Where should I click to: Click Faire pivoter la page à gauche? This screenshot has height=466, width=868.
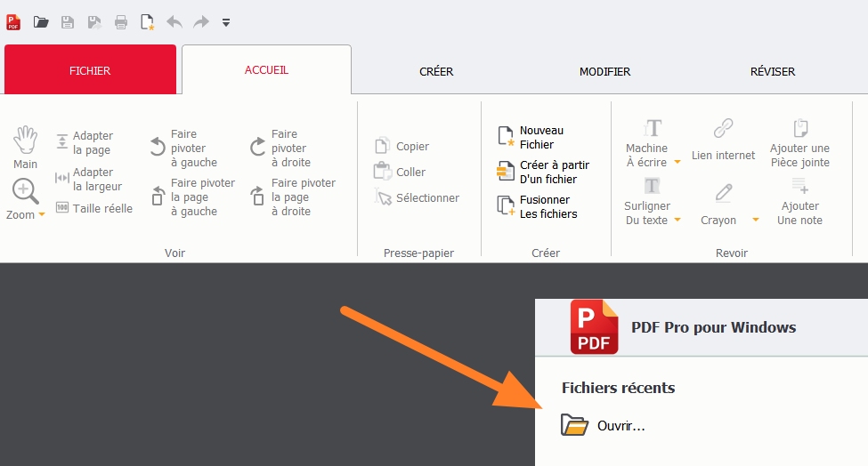(x=193, y=197)
